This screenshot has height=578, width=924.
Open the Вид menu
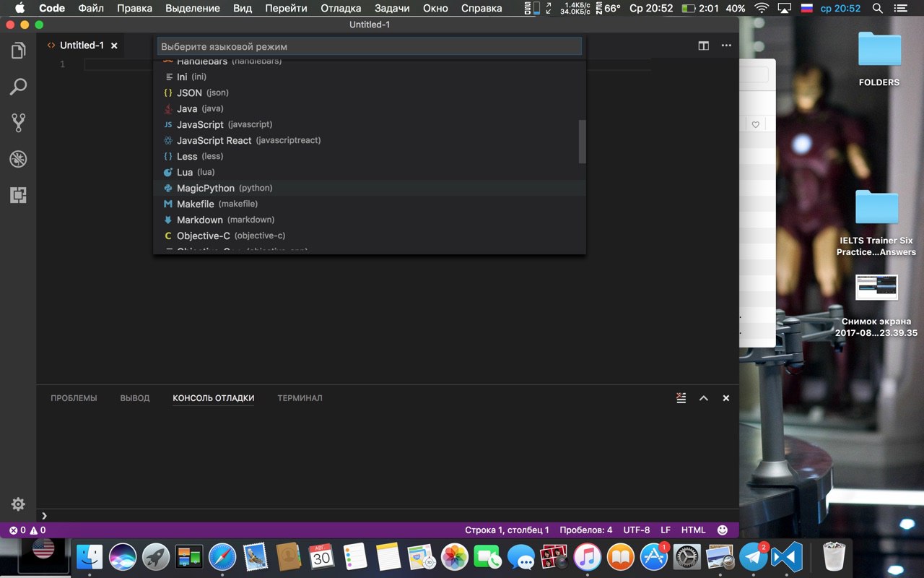[243, 9]
